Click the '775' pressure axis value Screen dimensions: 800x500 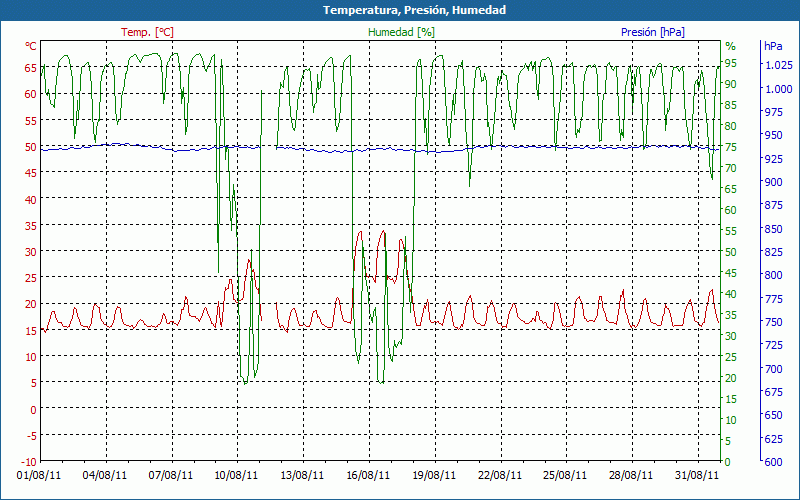(x=773, y=298)
